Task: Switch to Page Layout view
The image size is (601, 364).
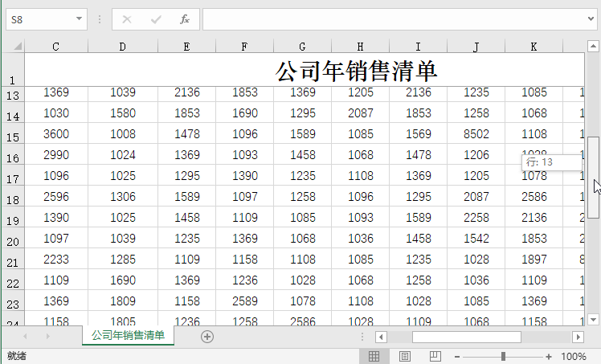Action: click(405, 356)
